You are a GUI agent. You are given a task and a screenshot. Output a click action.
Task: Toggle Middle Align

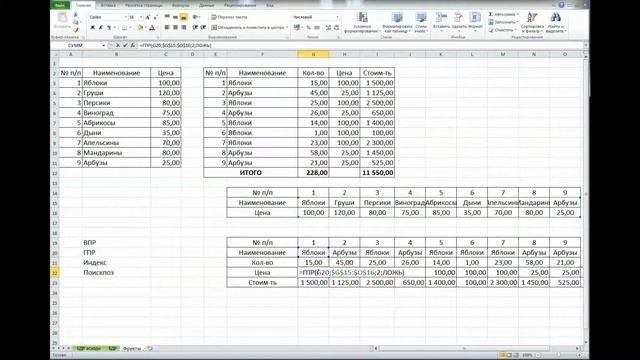[x=175, y=17]
